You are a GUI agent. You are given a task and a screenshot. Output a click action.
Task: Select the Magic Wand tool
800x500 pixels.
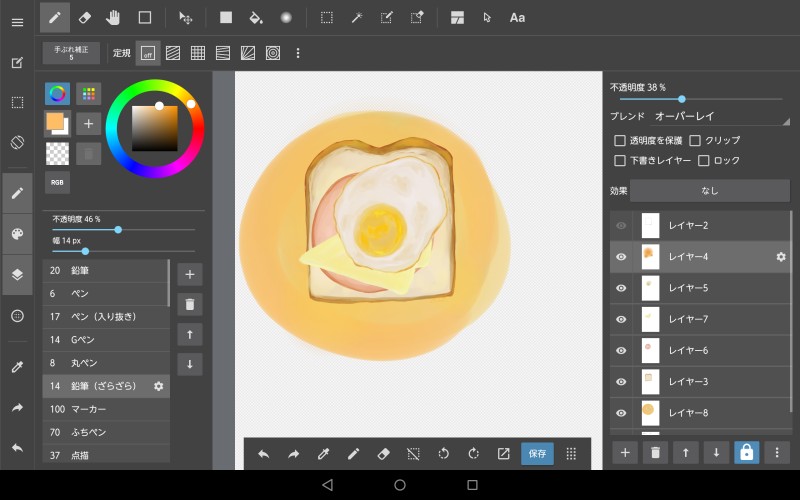(x=356, y=17)
